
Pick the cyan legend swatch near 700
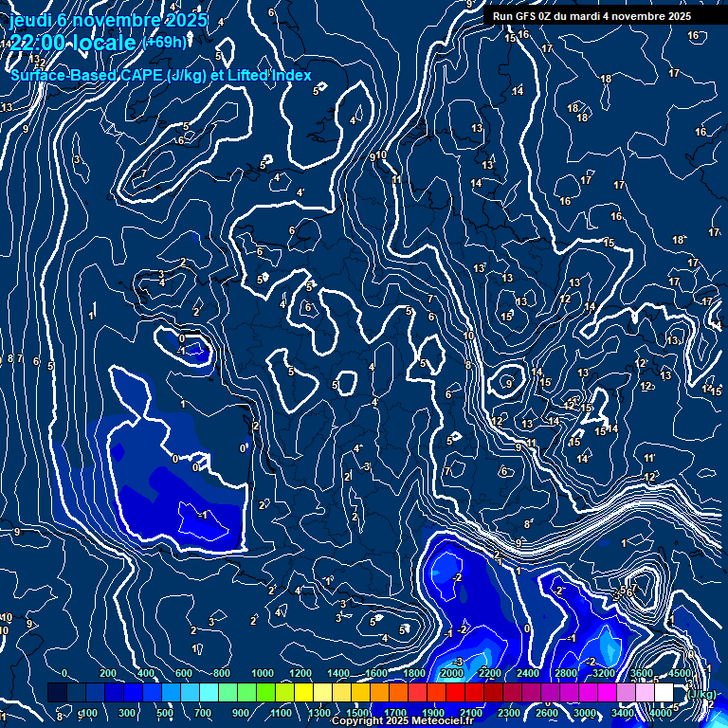point(209,692)
